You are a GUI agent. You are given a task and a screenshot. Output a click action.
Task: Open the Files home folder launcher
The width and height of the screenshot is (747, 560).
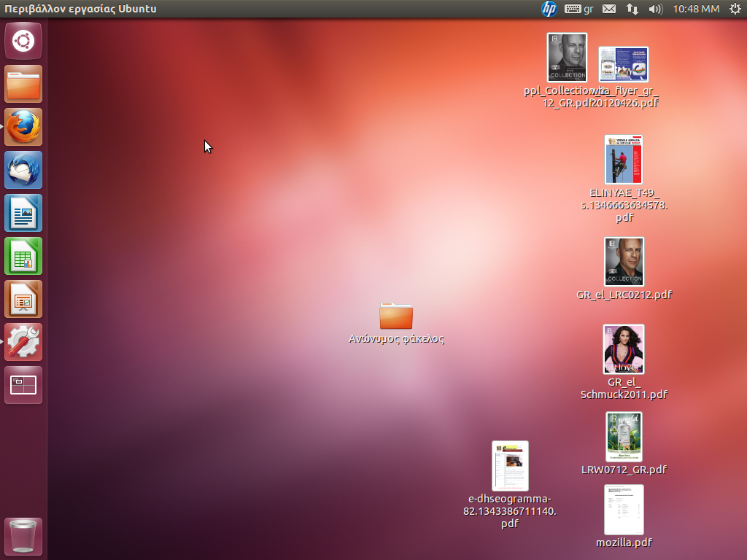pyautogui.click(x=23, y=84)
